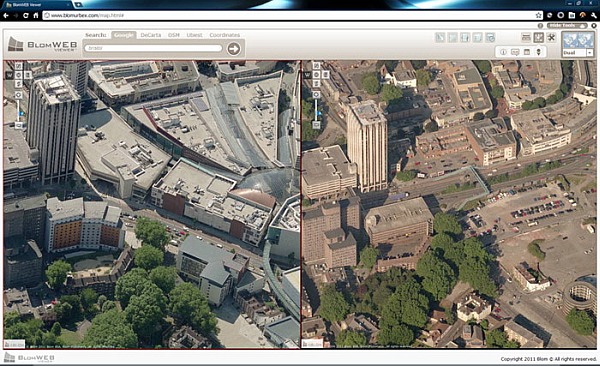This screenshot has width=600, height=366.
Task: Select the location marker pin icon
Action: pyautogui.click(x=539, y=52)
